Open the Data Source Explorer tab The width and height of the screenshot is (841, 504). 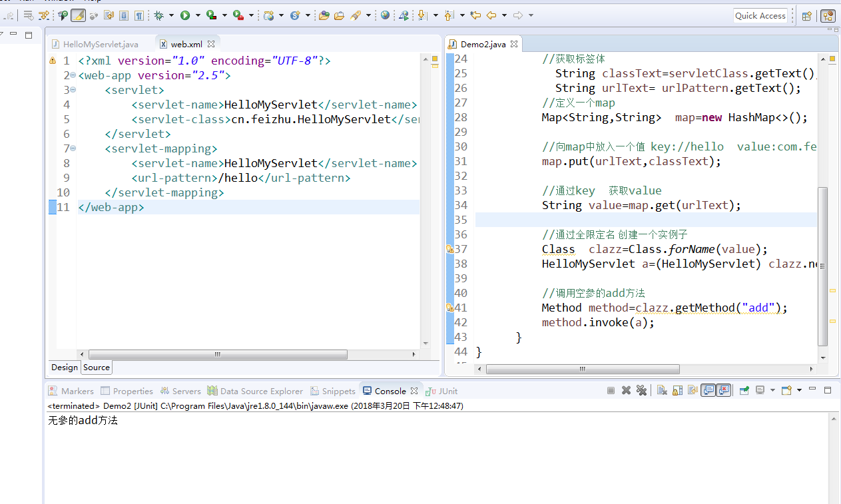255,391
